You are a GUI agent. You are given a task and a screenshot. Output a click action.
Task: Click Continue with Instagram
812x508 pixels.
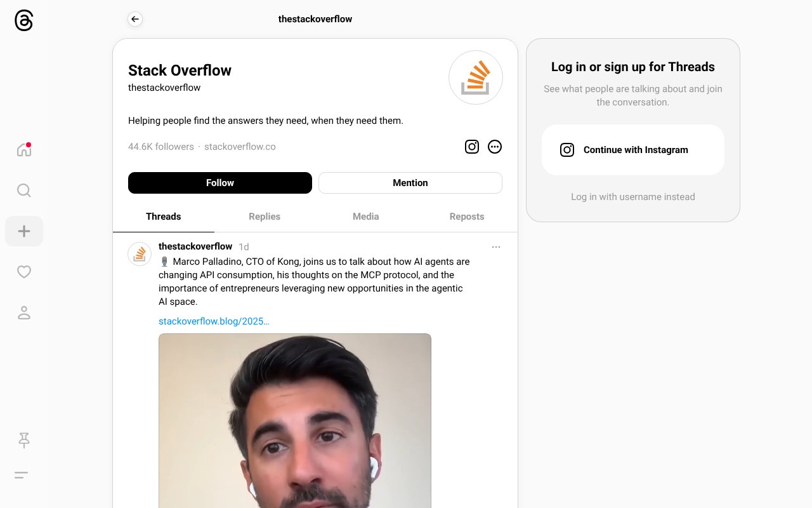(x=633, y=150)
